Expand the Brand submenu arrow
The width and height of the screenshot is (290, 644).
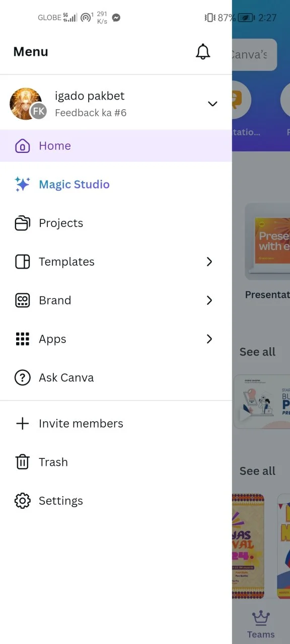tap(209, 300)
